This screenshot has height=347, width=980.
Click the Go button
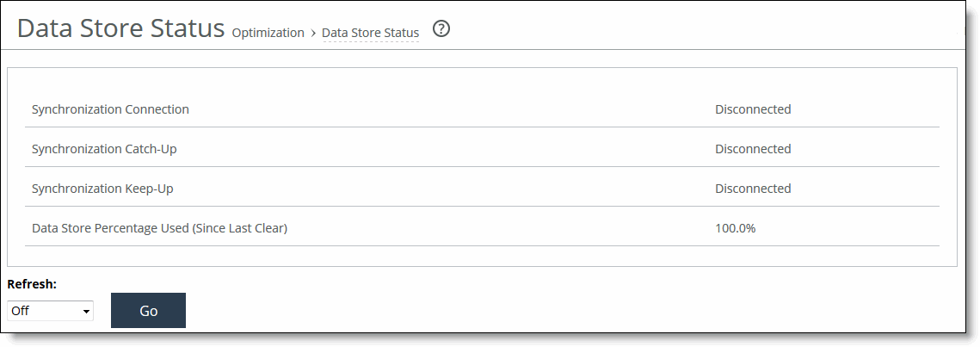pyautogui.click(x=148, y=310)
